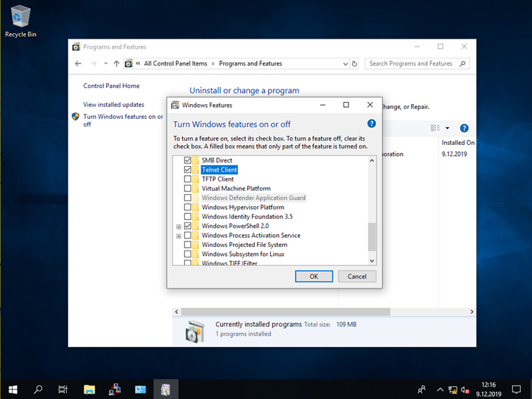
Task: Show hidden system tray icons
Action: coord(440,389)
